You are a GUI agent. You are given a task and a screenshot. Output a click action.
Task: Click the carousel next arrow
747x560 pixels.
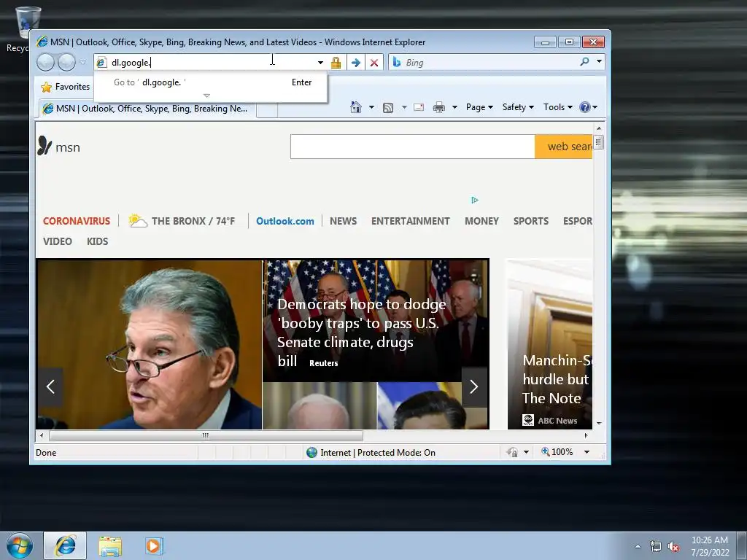[473, 386]
